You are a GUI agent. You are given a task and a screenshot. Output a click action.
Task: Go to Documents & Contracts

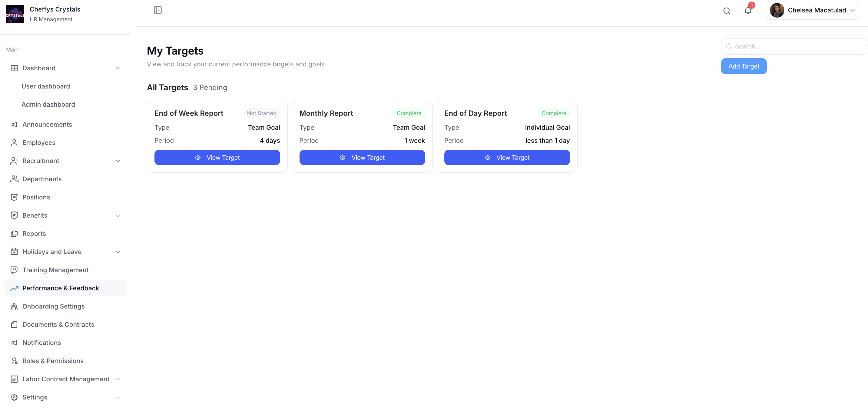click(x=58, y=325)
